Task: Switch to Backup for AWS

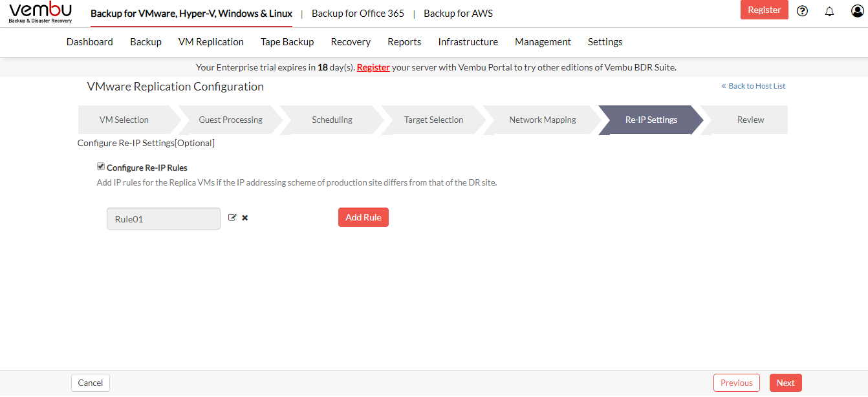Action: [x=458, y=14]
